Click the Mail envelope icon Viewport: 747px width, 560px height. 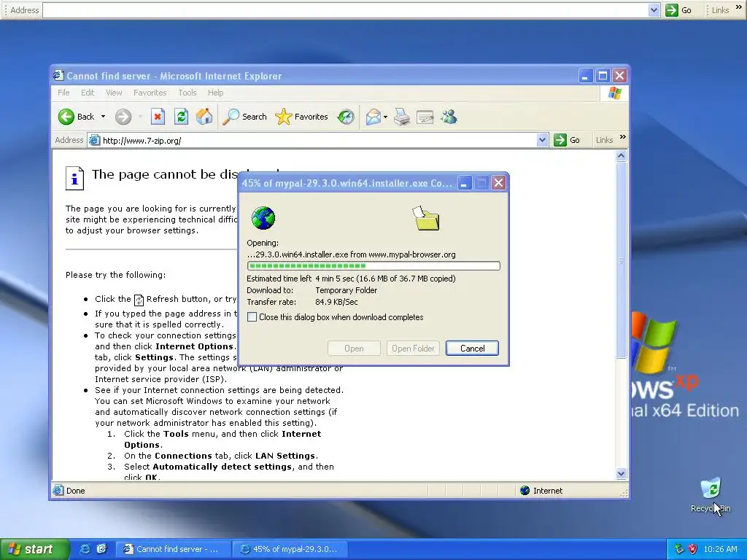pyautogui.click(x=373, y=117)
